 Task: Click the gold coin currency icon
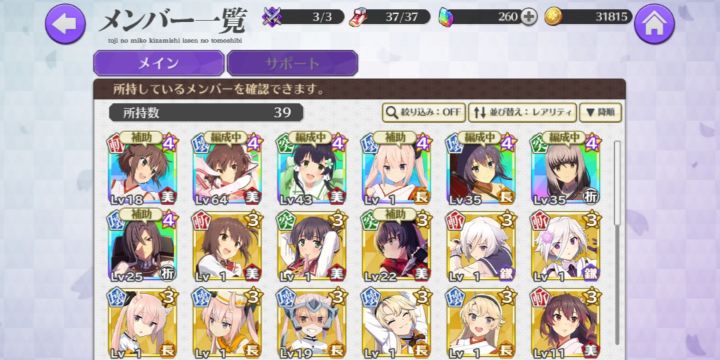(x=553, y=17)
